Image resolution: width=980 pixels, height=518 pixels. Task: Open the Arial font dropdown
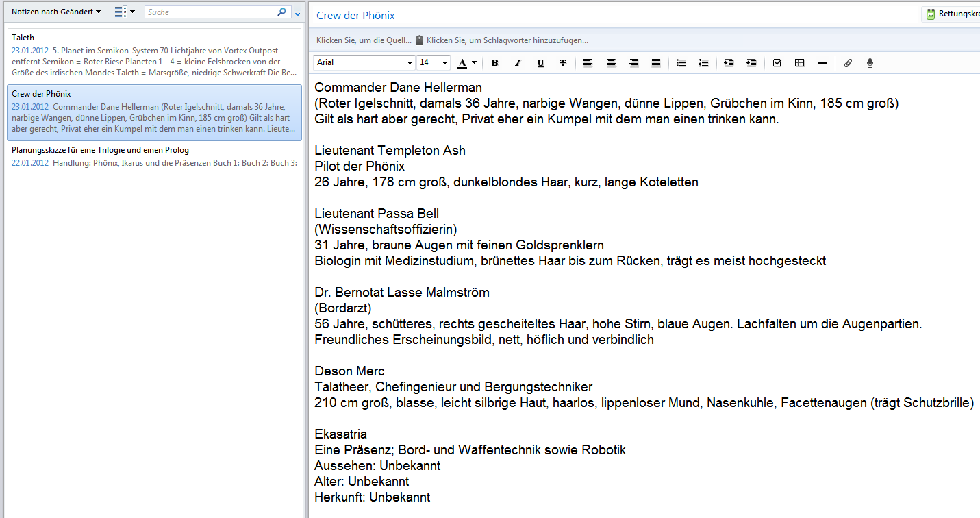click(410, 63)
